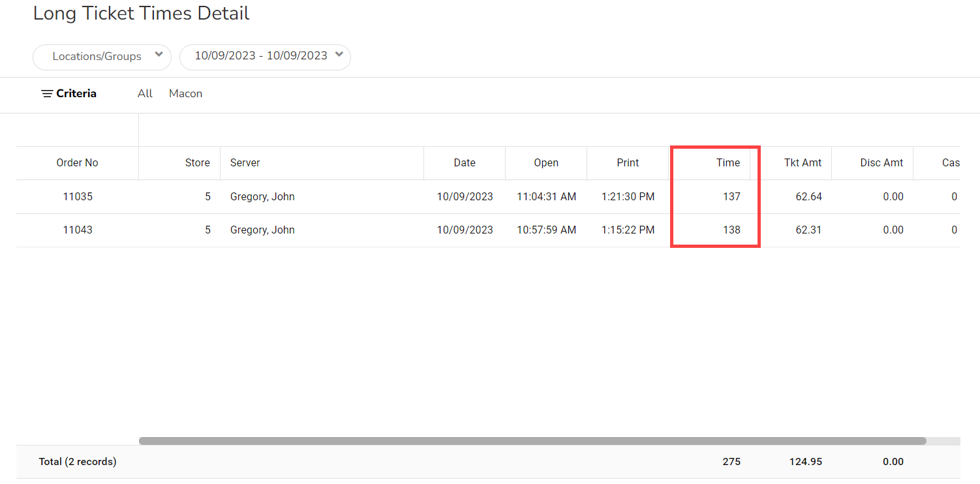The height and width of the screenshot is (484, 980).
Task: Click the Open column header
Action: tap(546, 163)
